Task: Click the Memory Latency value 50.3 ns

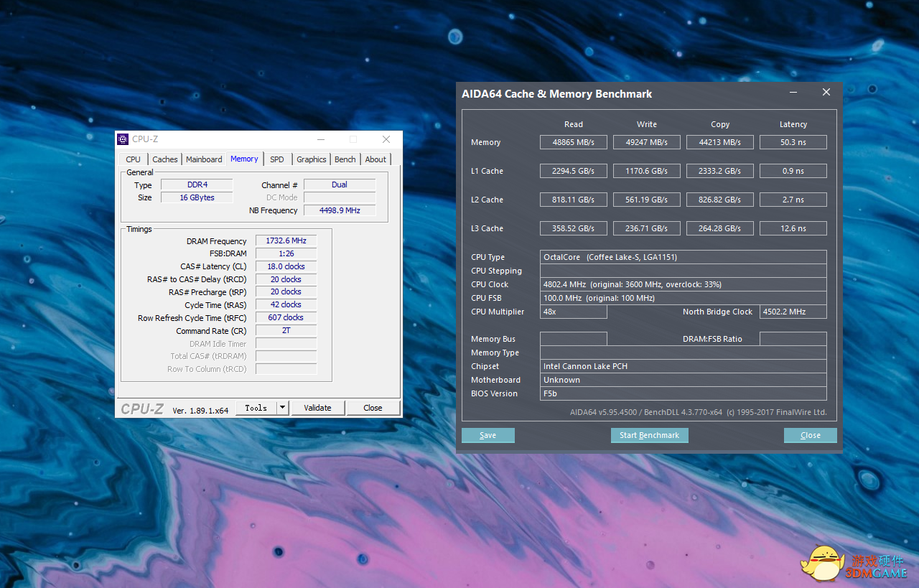Action: coord(793,142)
